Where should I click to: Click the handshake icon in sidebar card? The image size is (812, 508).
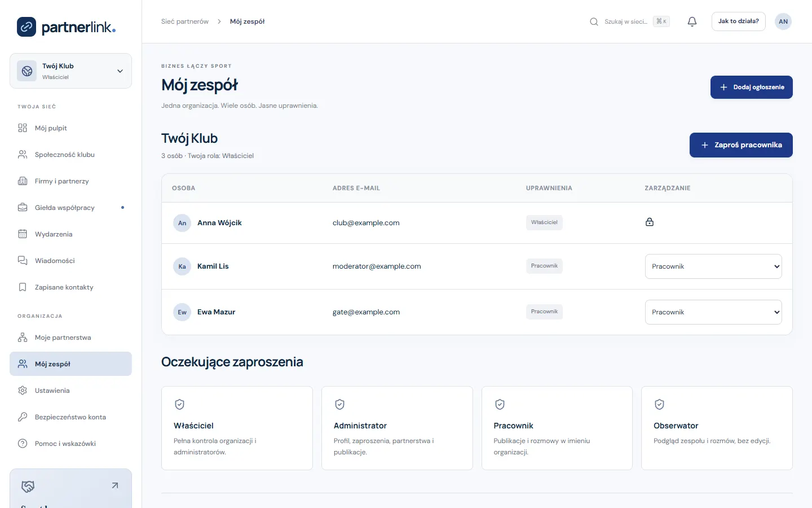28,486
